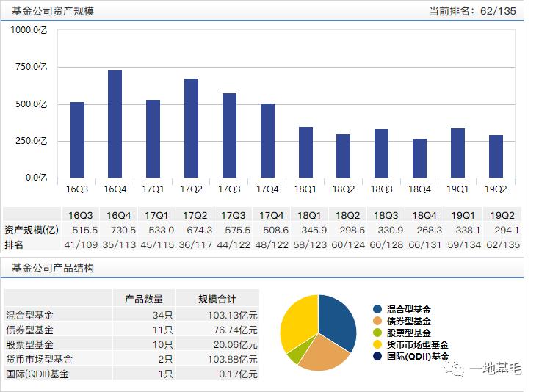
Task: Click the 资产规模(亿) row header
Action: (x=32, y=230)
